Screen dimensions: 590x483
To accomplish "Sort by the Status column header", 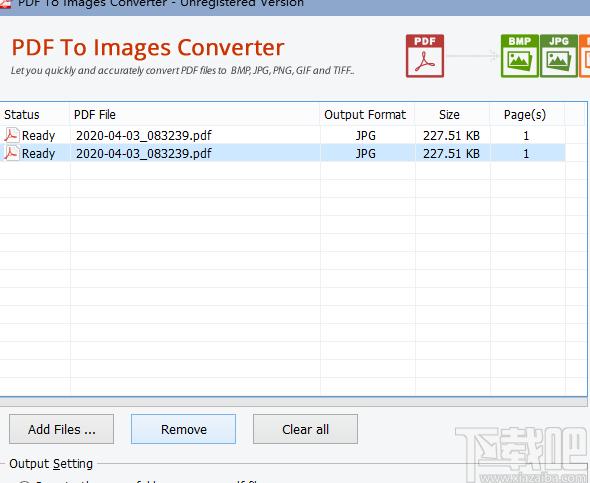I will tap(35, 114).
